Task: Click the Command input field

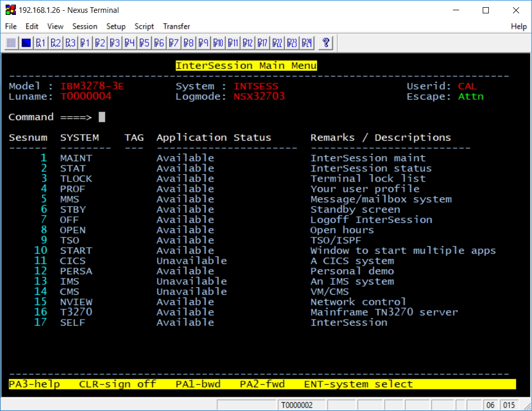Action: coord(102,117)
